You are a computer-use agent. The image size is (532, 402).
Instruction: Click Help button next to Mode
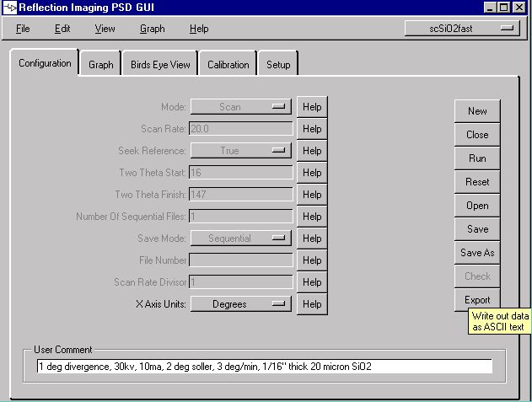click(x=312, y=107)
